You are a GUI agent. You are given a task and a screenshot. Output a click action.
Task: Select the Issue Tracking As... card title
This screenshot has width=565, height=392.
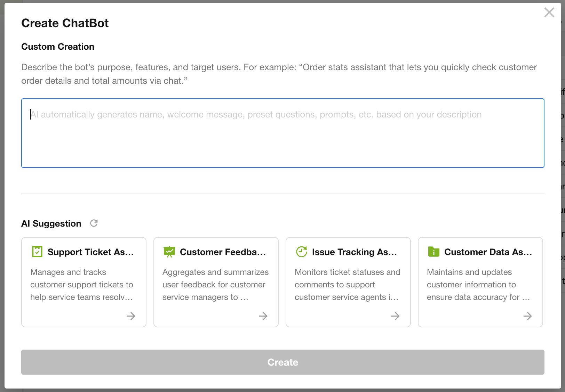pyautogui.click(x=354, y=252)
